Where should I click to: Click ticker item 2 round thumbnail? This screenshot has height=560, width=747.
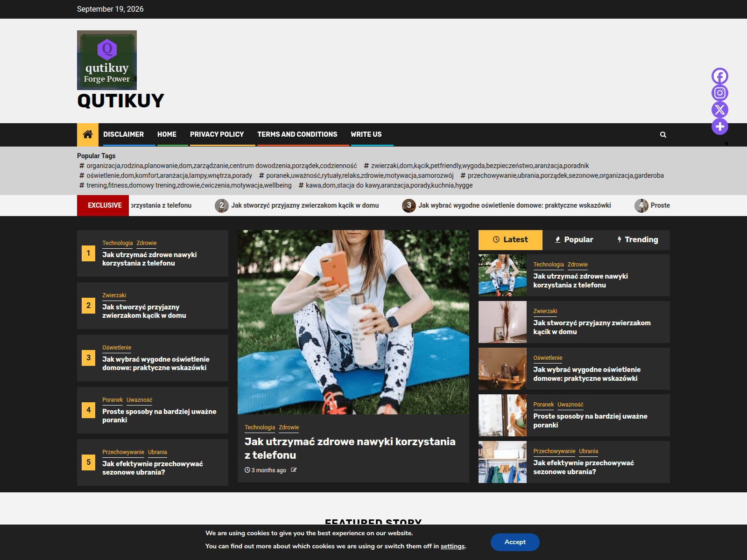[x=222, y=205]
